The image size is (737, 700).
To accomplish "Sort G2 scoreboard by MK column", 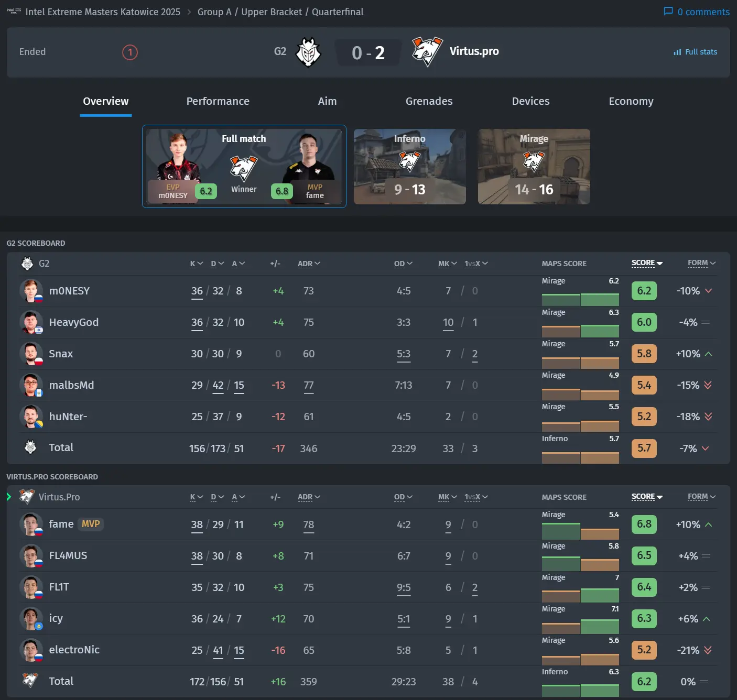I will (448, 264).
